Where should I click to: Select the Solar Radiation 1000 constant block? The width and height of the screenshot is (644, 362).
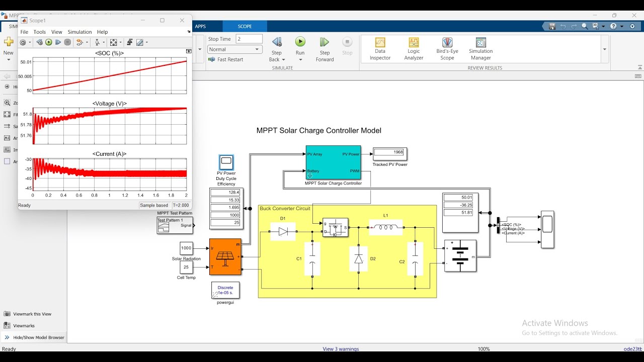[x=186, y=248]
